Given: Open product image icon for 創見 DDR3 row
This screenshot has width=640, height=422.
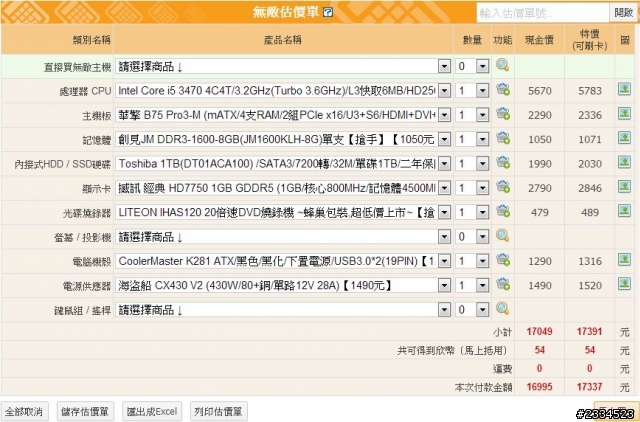Looking at the screenshot, I should pos(624,138).
